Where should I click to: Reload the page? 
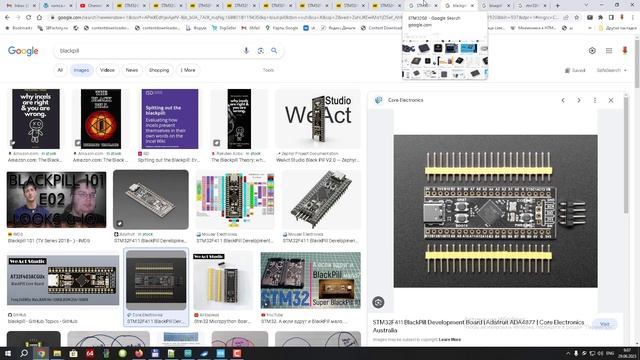click(28, 18)
